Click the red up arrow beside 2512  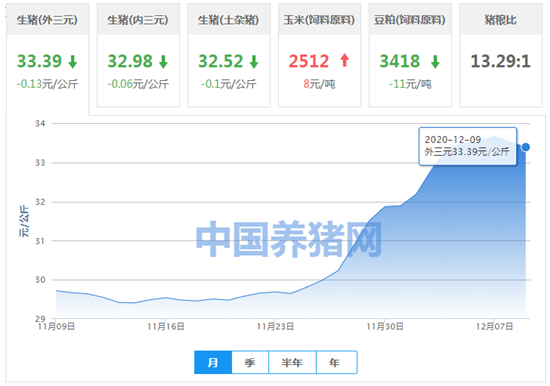pyautogui.click(x=345, y=60)
